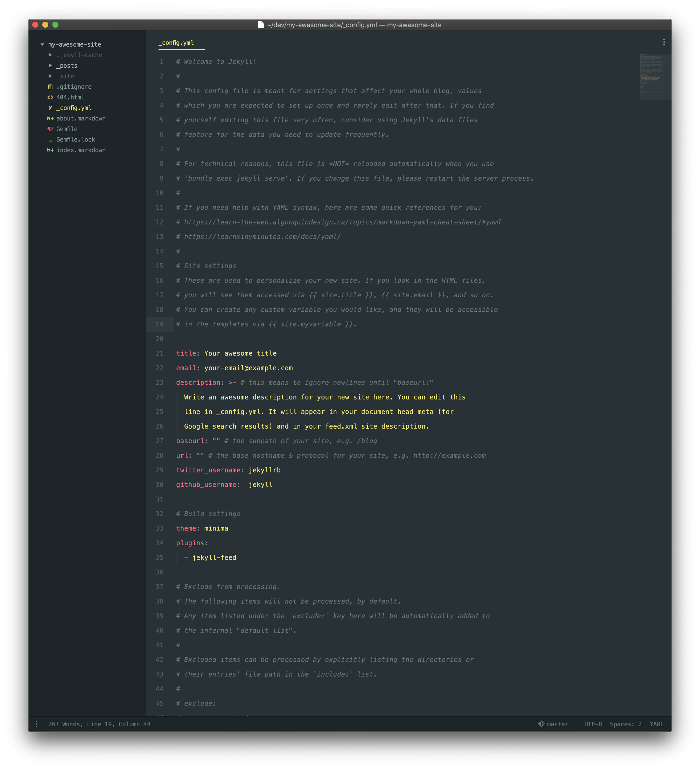Click the 'url' key on line 28

(182, 456)
